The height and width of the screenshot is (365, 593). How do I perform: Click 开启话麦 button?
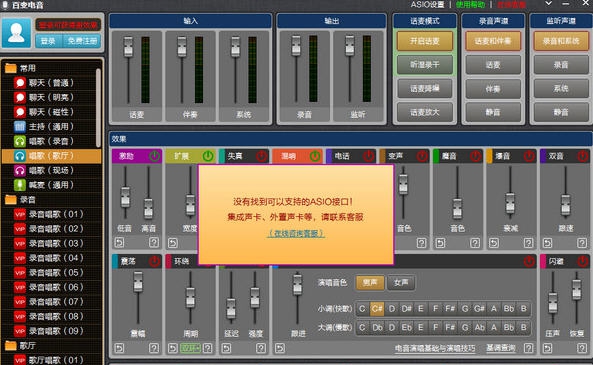[x=425, y=41]
